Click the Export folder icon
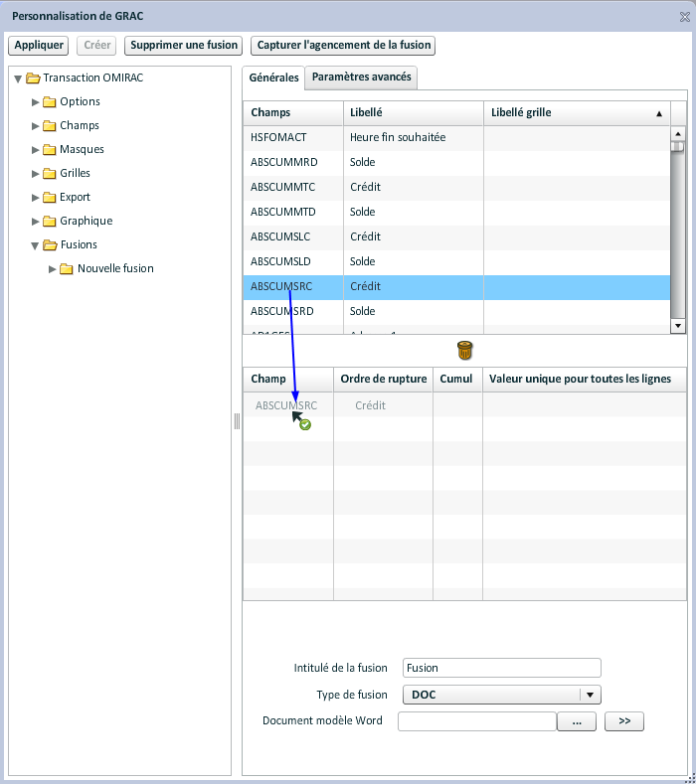 pos(49,197)
